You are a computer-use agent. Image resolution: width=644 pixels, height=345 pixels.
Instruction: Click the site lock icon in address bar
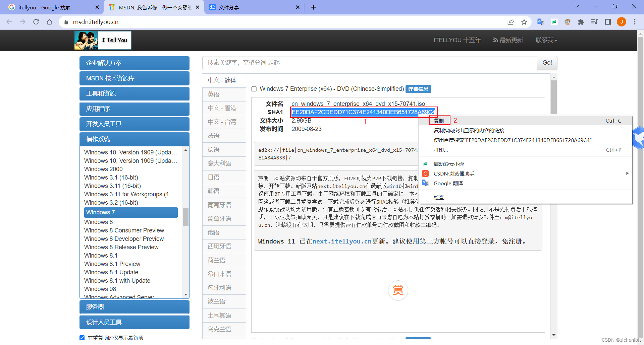(x=66, y=22)
